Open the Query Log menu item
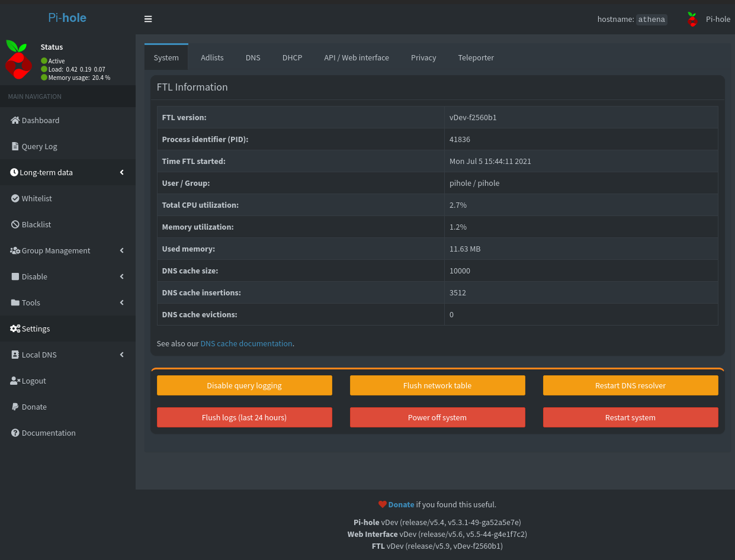This screenshot has width=735, height=560. (68, 146)
